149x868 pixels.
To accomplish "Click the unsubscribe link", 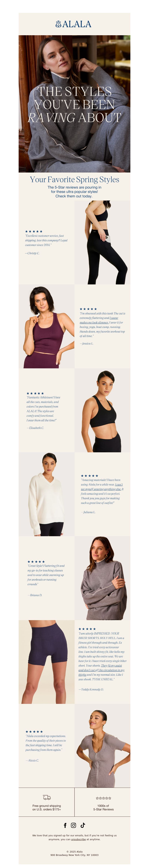I will (78, 839).
